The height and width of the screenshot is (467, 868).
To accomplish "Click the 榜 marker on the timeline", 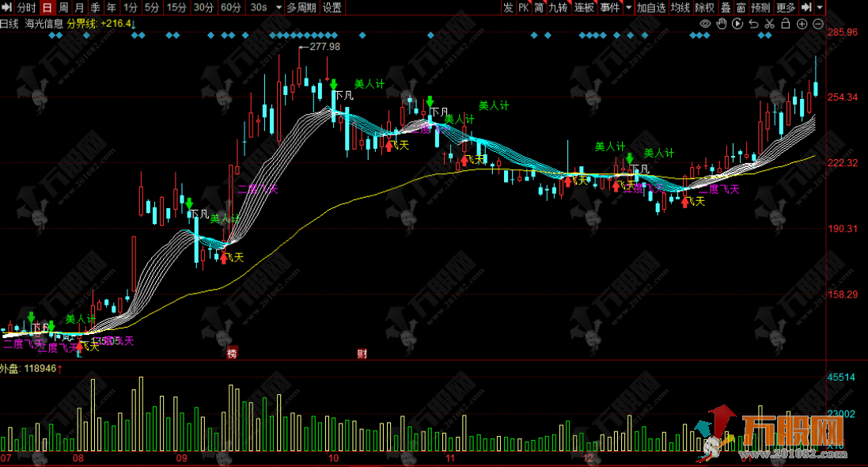I will 231,353.
